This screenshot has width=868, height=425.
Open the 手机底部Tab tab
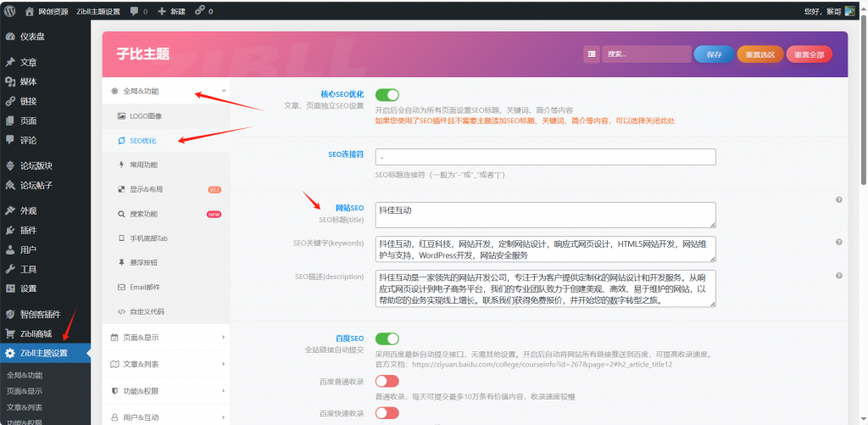(166, 238)
